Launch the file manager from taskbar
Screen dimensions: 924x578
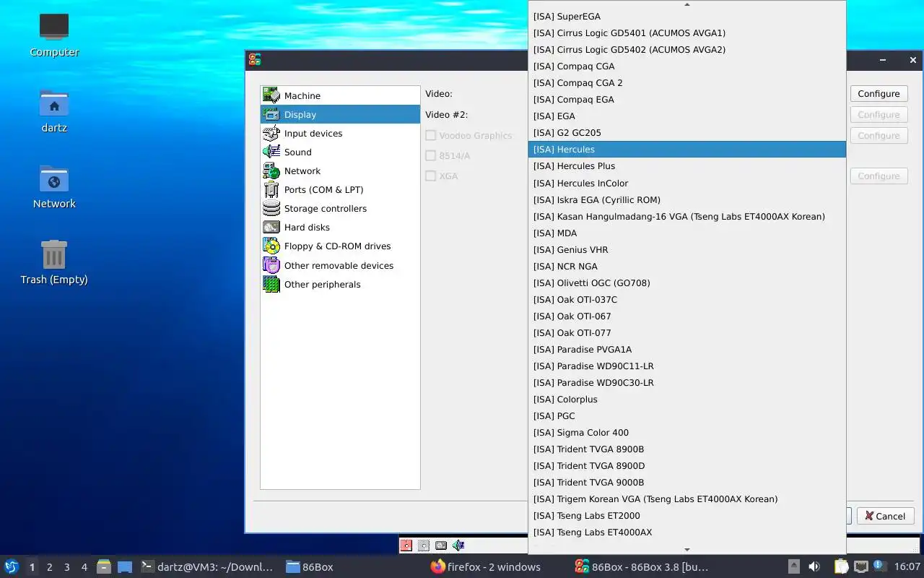(x=104, y=566)
